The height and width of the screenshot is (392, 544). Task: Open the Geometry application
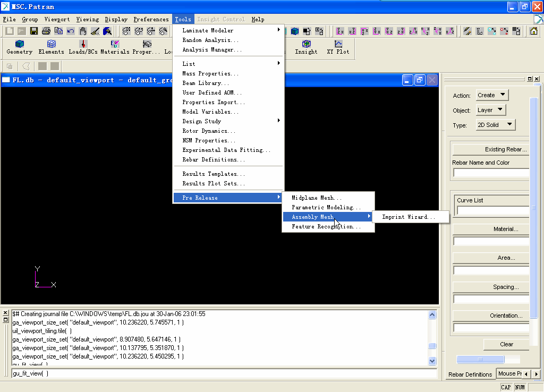click(20, 47)
